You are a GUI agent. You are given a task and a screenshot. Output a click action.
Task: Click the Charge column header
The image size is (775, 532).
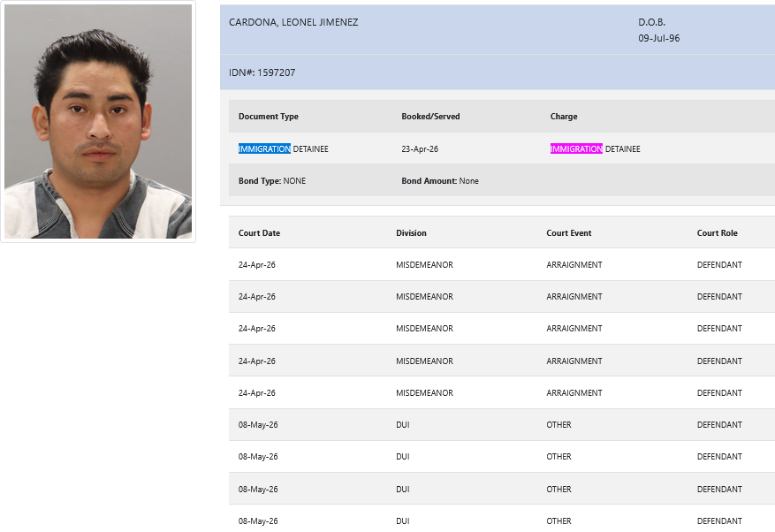pyautogui.click(x=564, y=117)
